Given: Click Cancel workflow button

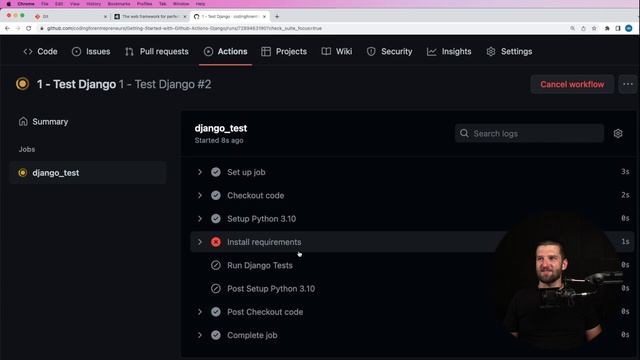Looking at the screenshot, I should click(x=572, y=84).
